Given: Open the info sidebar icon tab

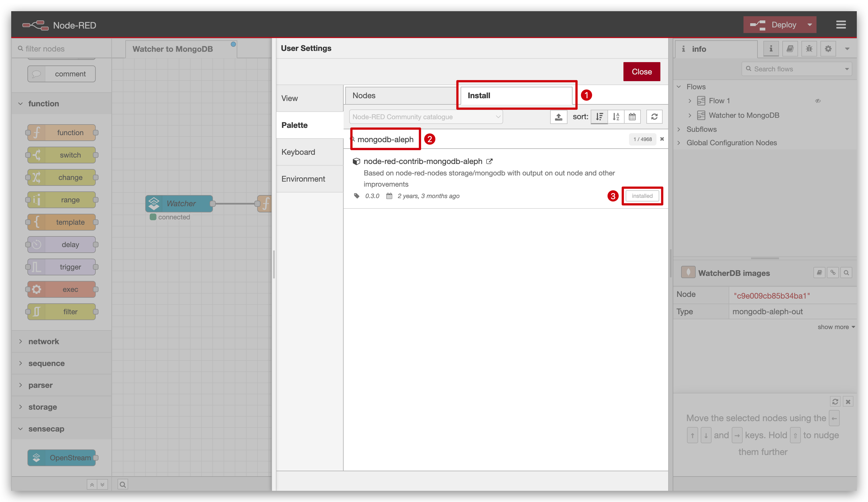Looking at the screenshot, I should pos(771,49).
